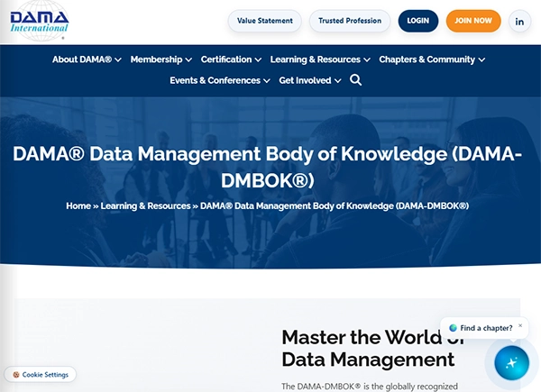This screenshot has width=541, height=392.
Task: Expand the Certification chevron
Action: tap(258, 60)
